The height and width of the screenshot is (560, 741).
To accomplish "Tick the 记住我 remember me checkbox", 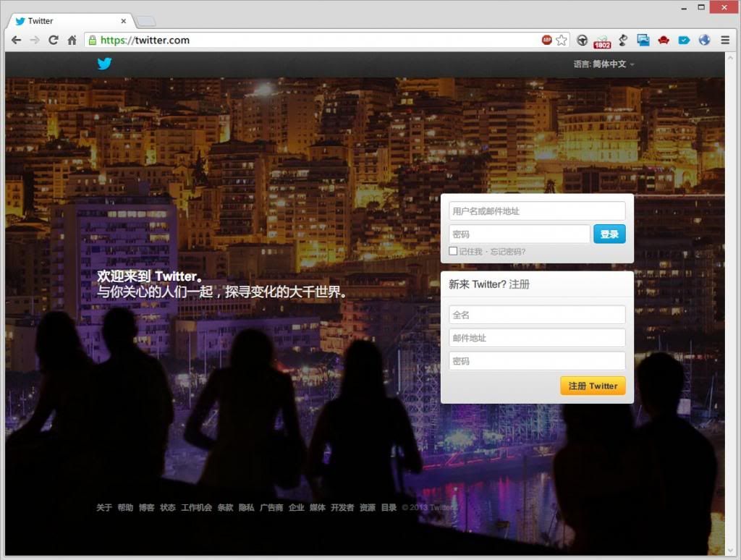I will point(453,251).
